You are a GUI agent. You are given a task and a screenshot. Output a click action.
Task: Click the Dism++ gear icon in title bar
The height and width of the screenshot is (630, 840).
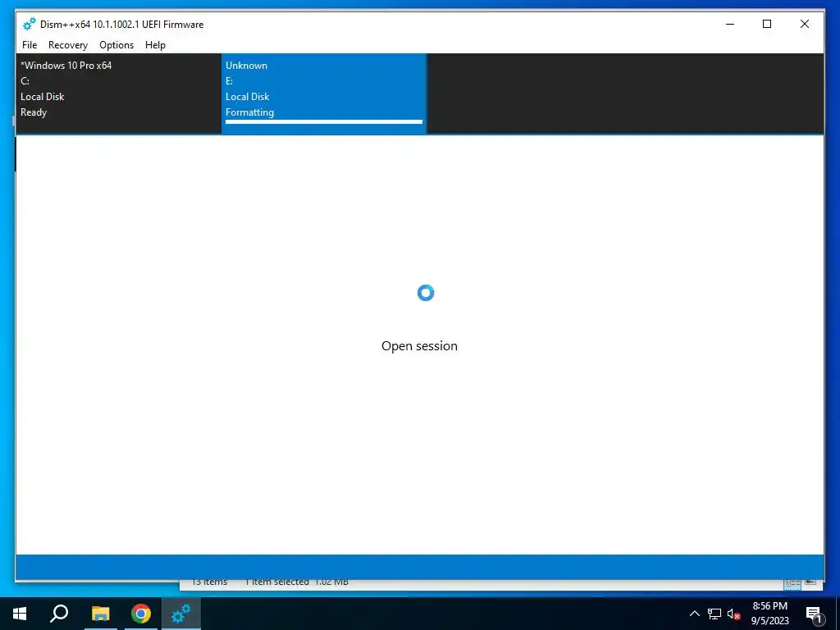tap(29, 24)
